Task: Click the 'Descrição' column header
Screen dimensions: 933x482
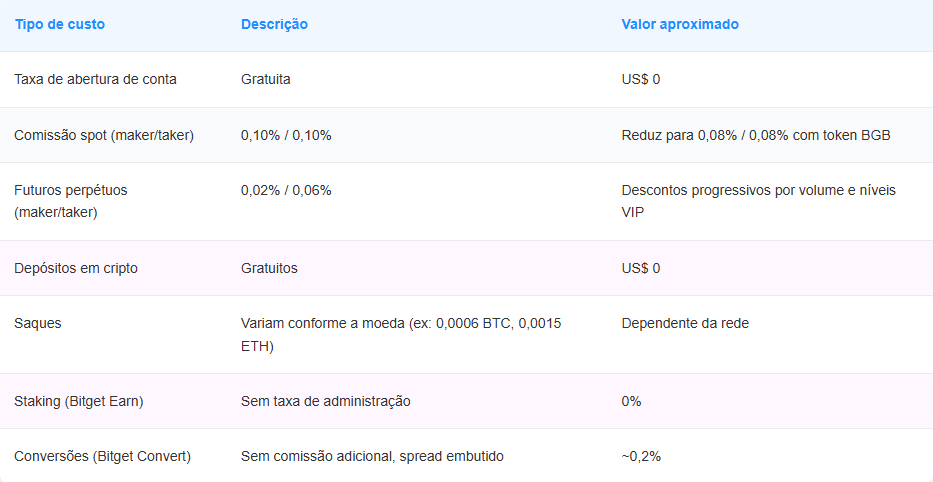Action: [274, 24]
